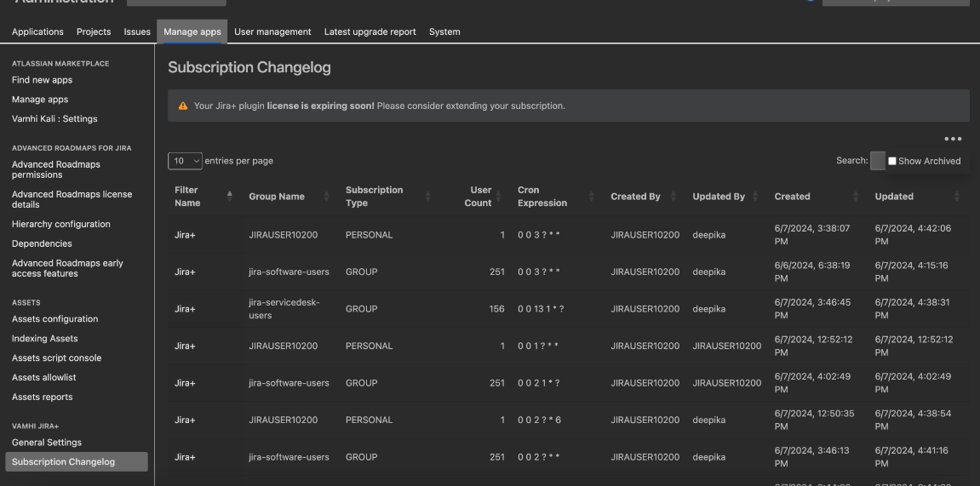Open the Latest upgrade report tab
980x486 pixels.
tap(370, 31)
